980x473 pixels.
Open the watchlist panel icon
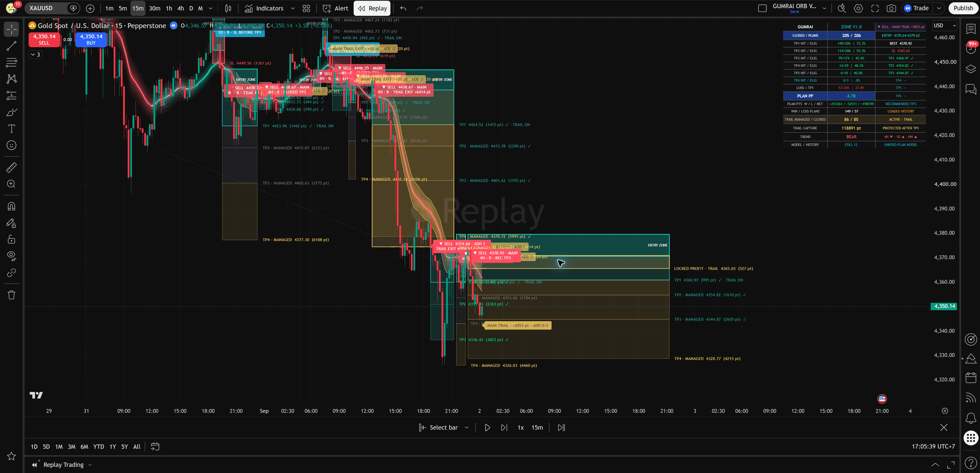971,29
